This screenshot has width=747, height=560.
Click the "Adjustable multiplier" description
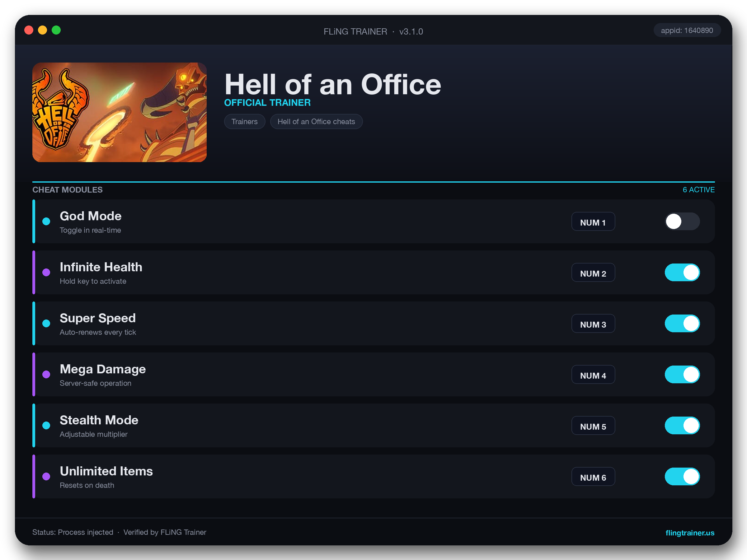(x=94, y=434)
